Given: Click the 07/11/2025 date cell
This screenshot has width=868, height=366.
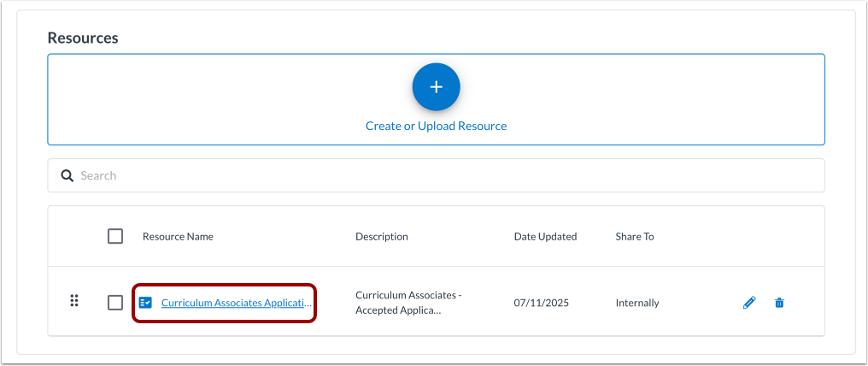Looking at the screenshot, I should 542,303.
